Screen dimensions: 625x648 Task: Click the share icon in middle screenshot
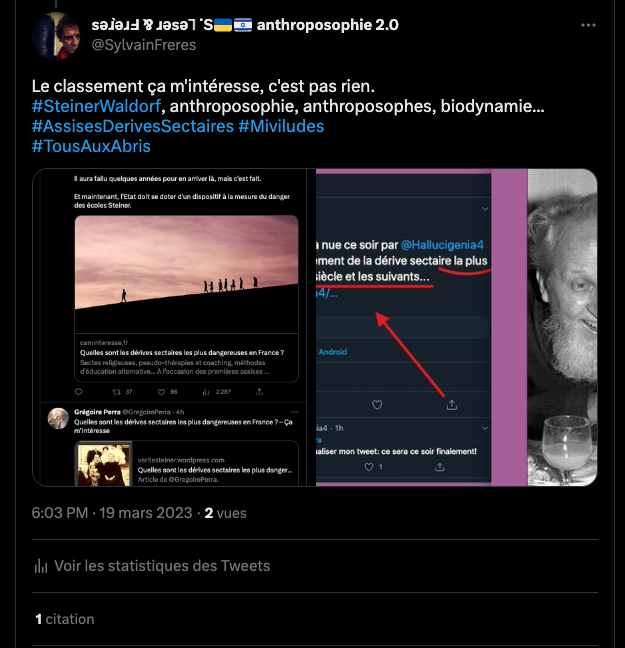coord(452,405)
